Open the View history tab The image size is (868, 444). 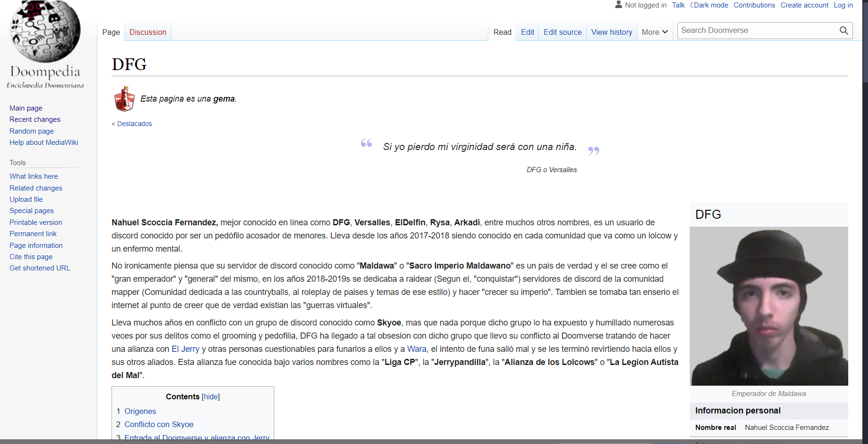[x=612, y=32]
